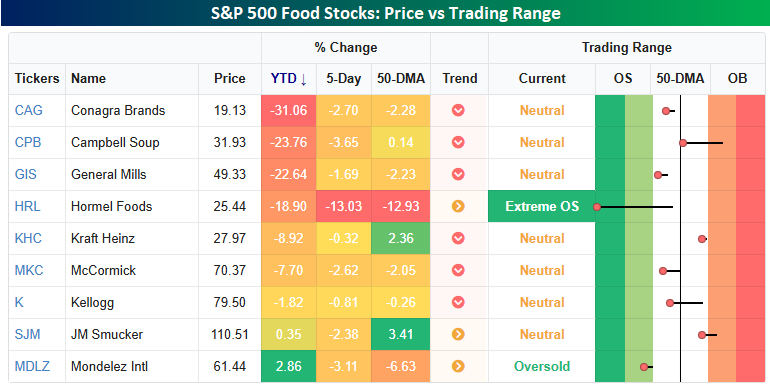Click the JM Smucker 3.41 green cell
The height and width of the screenshot is (386, 770).
pyautogui.click(x=401, y=334)
